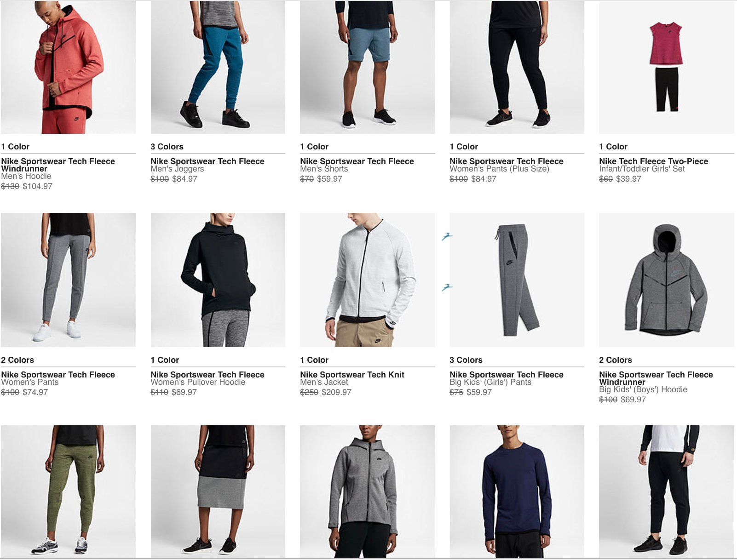Open the black and gray skirt image
Viewport: 737px width, 560px height.
click(218, 491)
